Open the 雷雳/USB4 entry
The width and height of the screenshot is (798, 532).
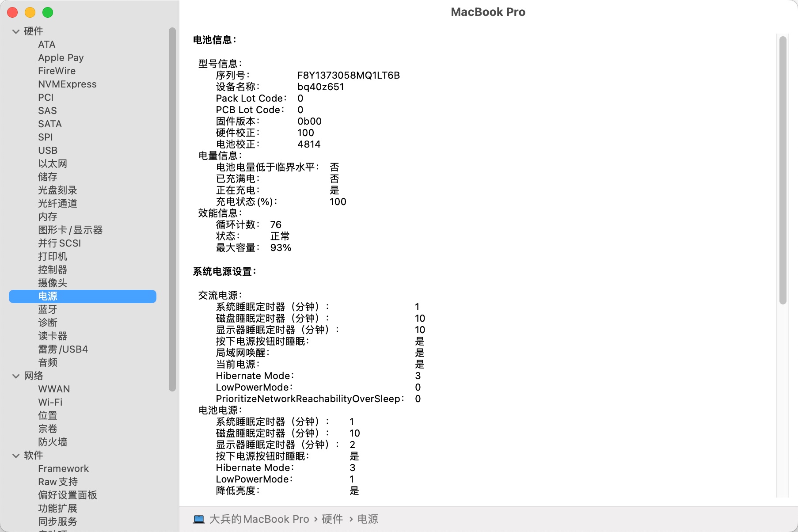[x=63, y=350]
